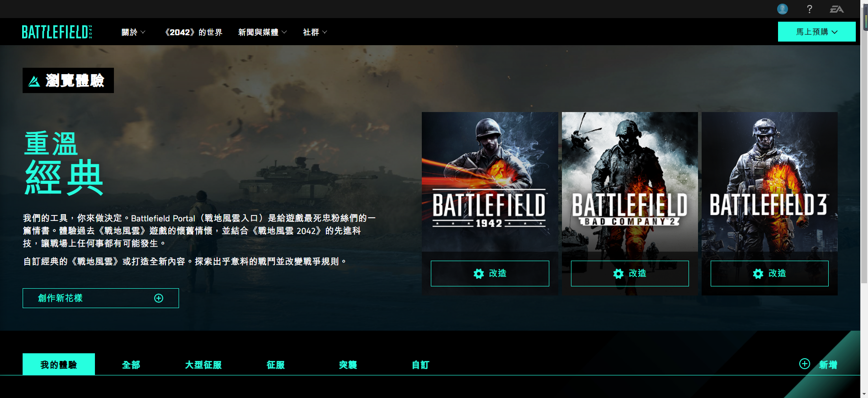Switch to the 突襲 tab
Image resolution: width=868 pixels, height=398 pixels.
pyautogui.click(x=348, y=365)
